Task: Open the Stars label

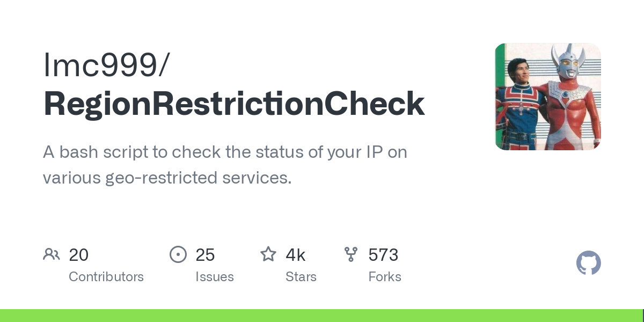Action: 301,277
